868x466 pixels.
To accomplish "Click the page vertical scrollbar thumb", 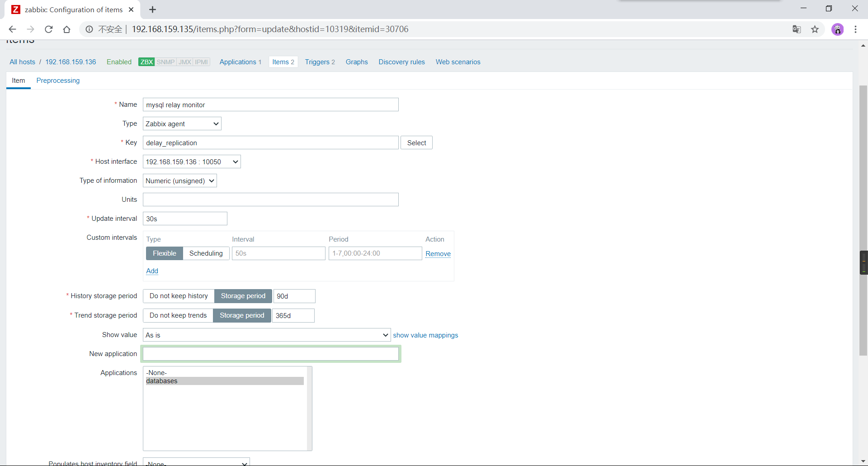I will [863, 220].
